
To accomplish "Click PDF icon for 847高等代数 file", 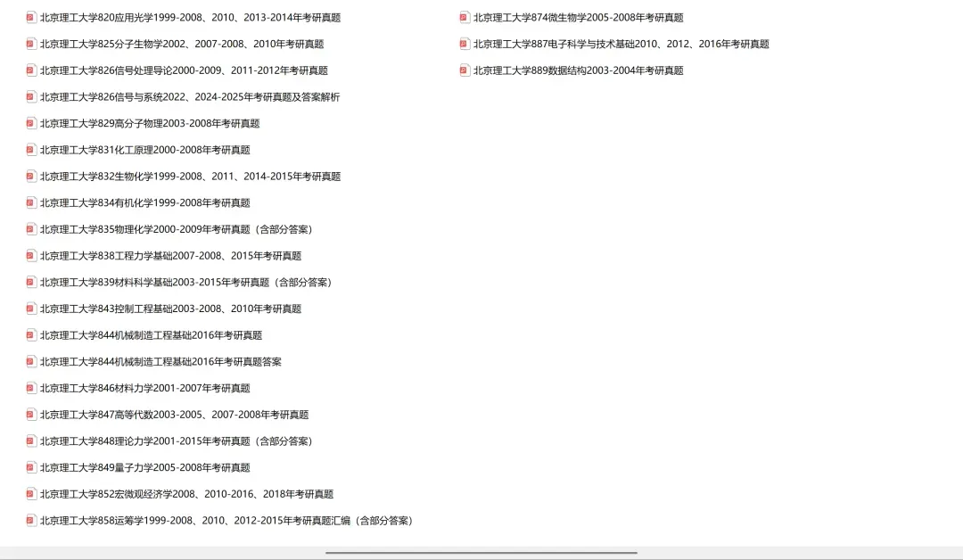I will 30,414.
